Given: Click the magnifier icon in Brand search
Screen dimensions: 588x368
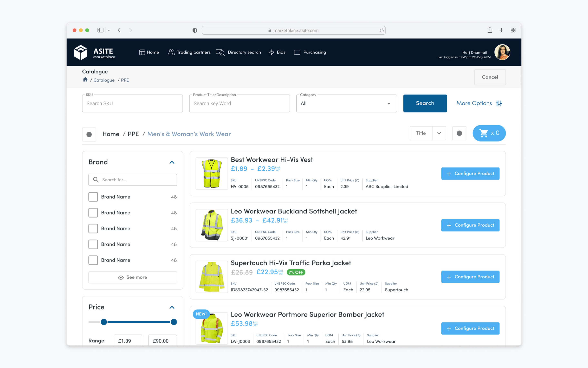Looking at the screenshot, I should pyautogui.click(x=96, y=180).
